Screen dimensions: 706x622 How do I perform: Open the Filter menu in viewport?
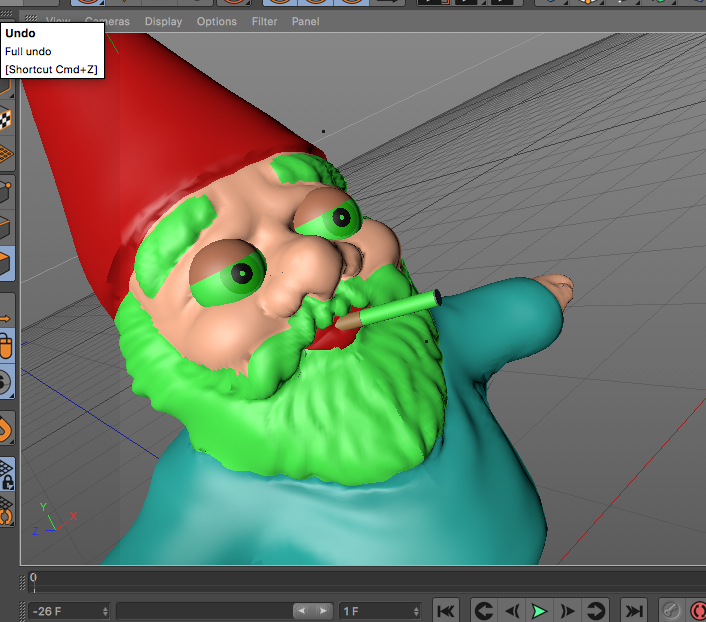click(x=264, y=21)
